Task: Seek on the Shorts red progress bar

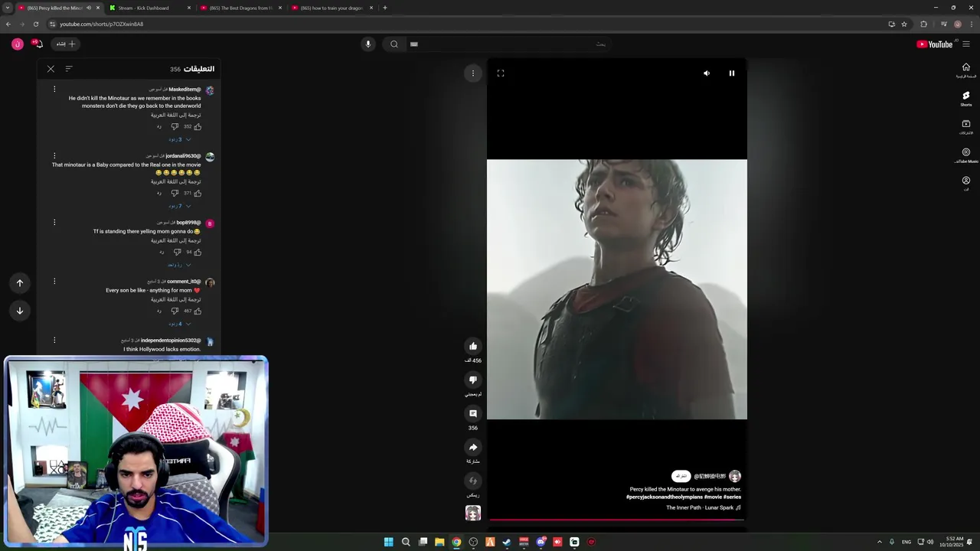Action: [x=617, y=520]
